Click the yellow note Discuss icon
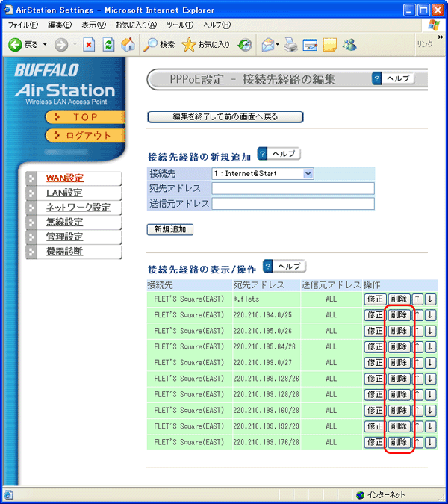This screenshot has width=448, height=504. click(329, 45)
